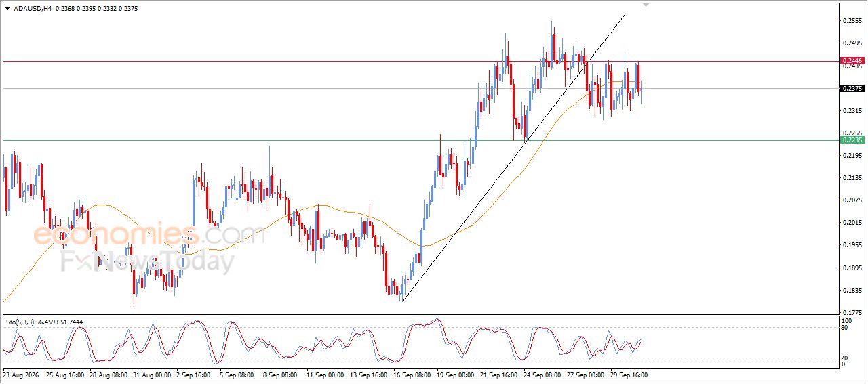Click the ADAUSD,H4 chart title dropdown arrow
Screen dimensions: 868x384
point(8,9)
